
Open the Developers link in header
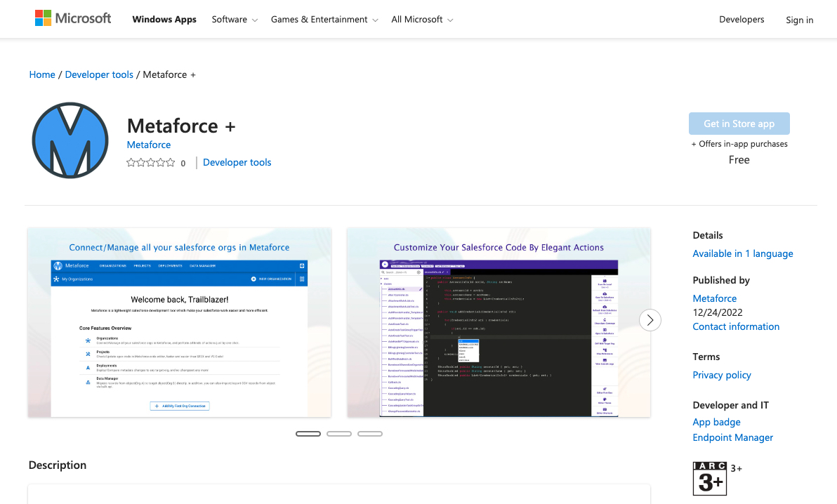pyautogui.click(x=742, y=19)
